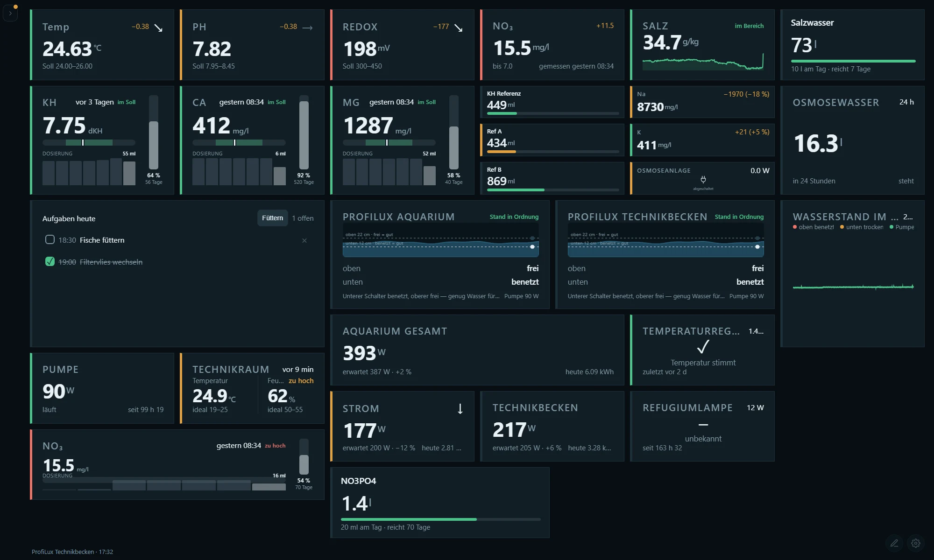The height and width of the screenshot is (560, 934).
Task: Click the "1 offen" tasks counter
Action: pos(303,218)
